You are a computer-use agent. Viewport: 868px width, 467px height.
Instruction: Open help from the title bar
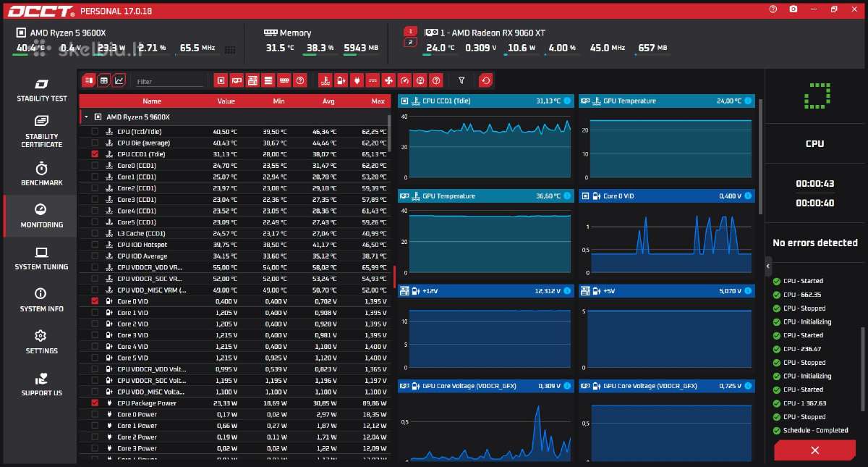click(773, 9)
